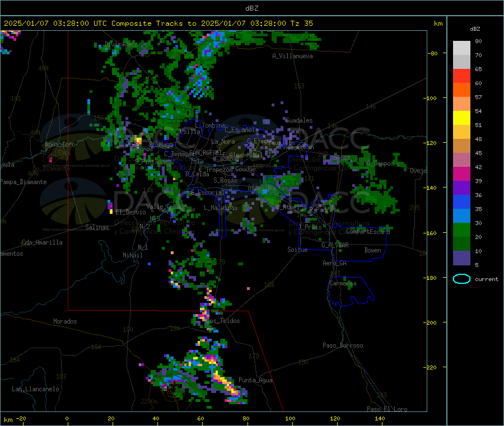Click the blue 35 dBZ legend swatch
The width and height of the screenshot is (504, 426).
[x=461, y=202]
